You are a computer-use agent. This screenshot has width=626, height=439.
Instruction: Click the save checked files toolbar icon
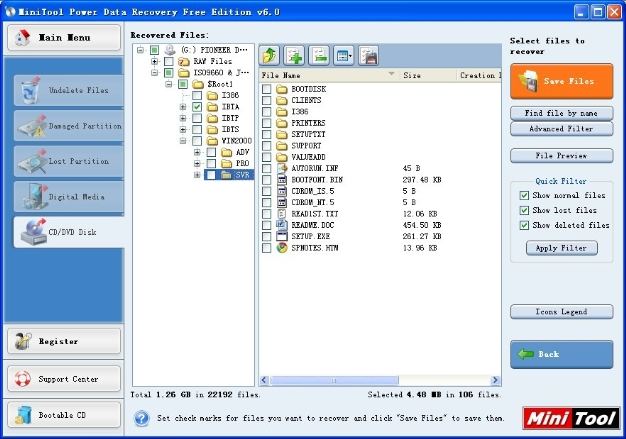(x=368, y=55)
